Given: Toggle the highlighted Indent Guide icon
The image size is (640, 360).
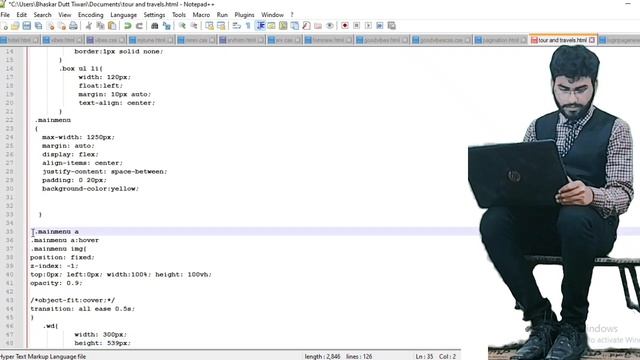Looking at the screenshot, I should click(x=260, y=26).
